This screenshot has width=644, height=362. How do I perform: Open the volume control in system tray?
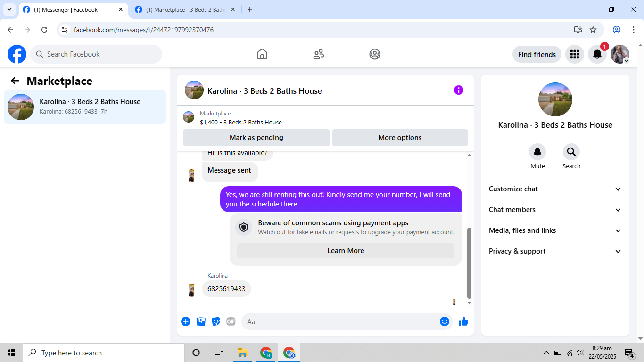(x=580, y=353)
